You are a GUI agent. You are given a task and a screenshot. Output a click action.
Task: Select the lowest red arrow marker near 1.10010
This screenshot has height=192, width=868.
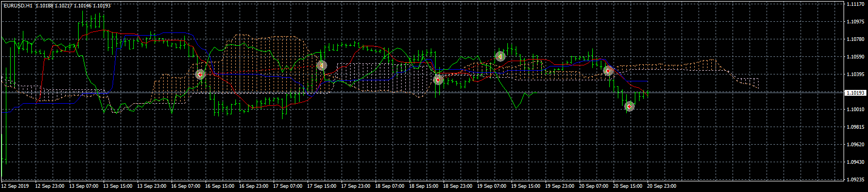pos(629,106)
